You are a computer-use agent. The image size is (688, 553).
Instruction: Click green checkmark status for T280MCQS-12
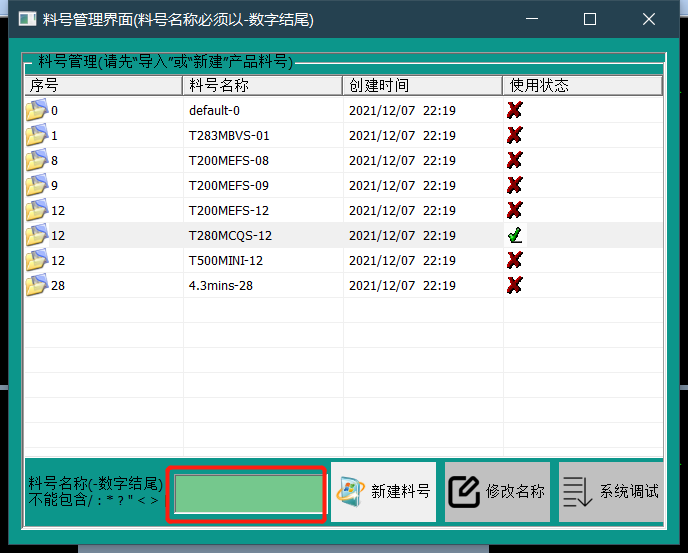click(515, 236)
